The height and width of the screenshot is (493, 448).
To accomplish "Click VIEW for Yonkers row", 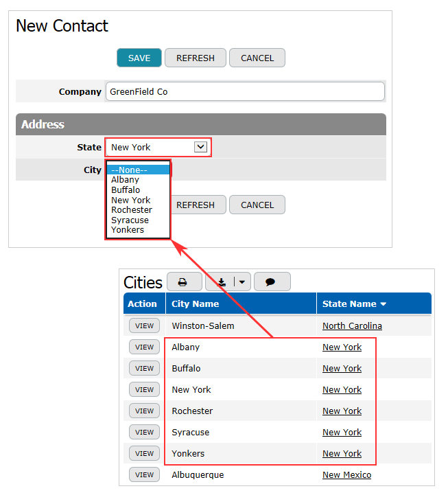I will 144,453.
